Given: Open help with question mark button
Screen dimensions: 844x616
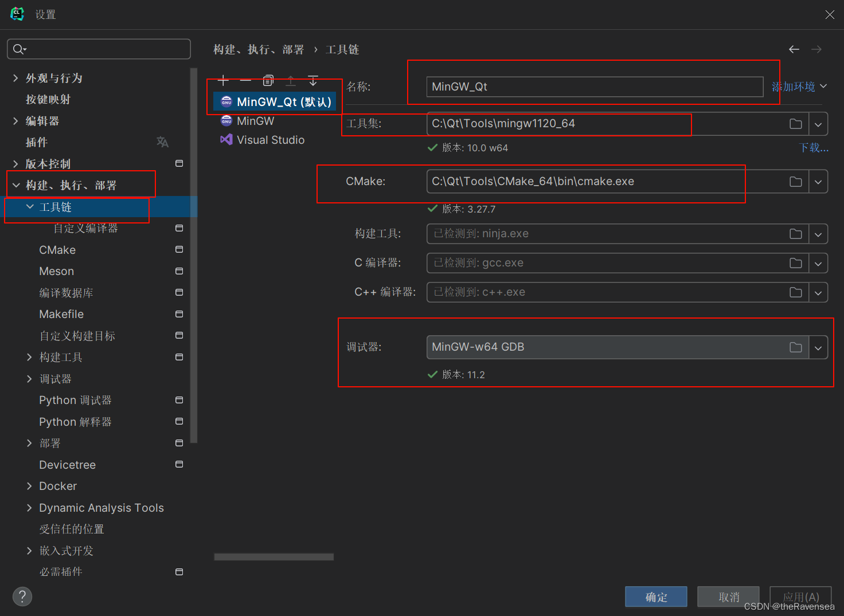Looking at the screenshot, I should pos(22,597).
